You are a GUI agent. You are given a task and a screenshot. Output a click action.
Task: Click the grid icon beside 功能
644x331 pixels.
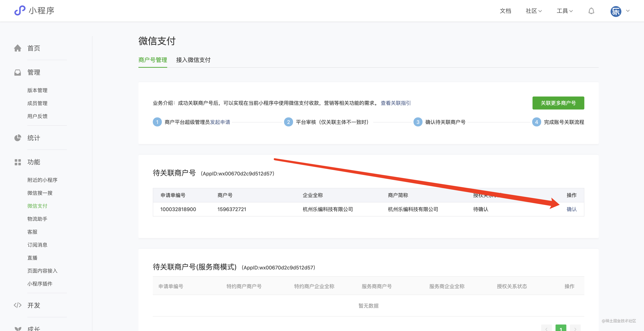(x=17, y=162)
